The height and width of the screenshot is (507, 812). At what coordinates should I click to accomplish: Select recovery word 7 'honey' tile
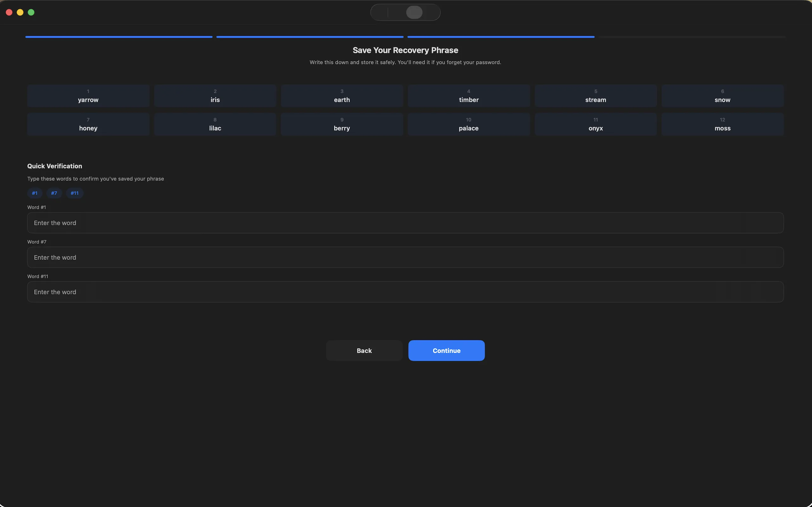(88, 125)
